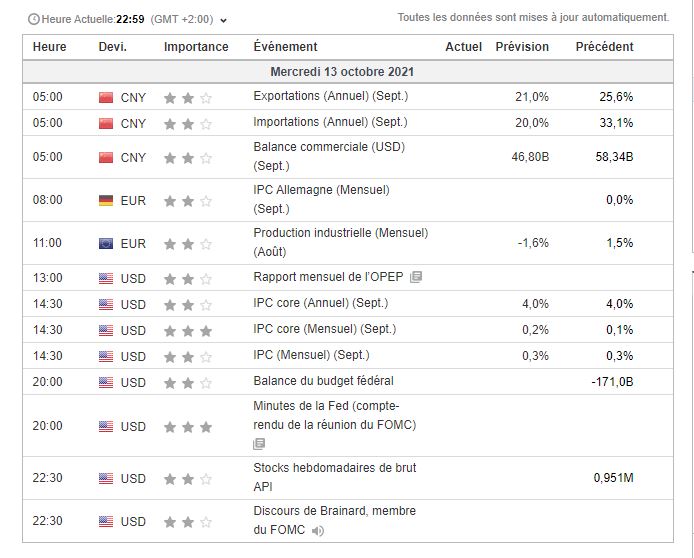Click the importance stars for Importations (Annuel)
This screenshot has width=694, height=558.
click(188, 124)
